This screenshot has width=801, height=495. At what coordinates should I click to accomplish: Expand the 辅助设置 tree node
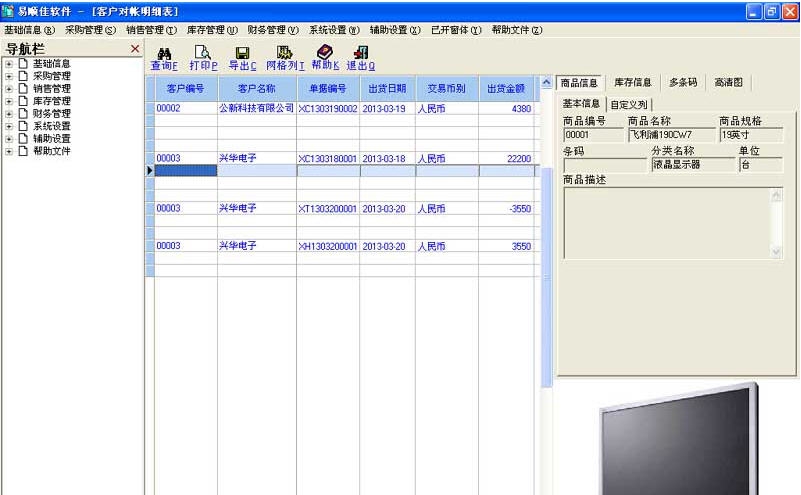click(9, 139)
